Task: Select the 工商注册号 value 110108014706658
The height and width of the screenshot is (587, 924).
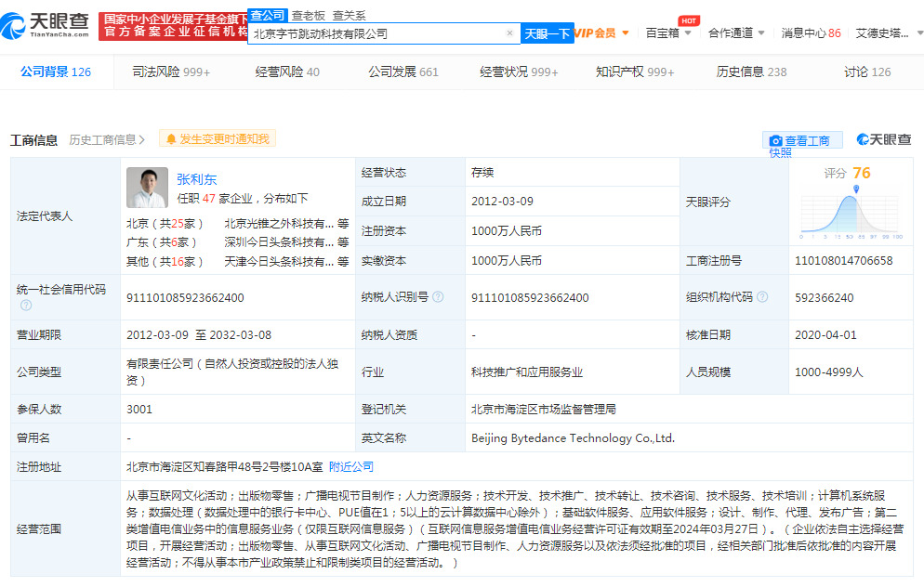Action: point(844,261)
